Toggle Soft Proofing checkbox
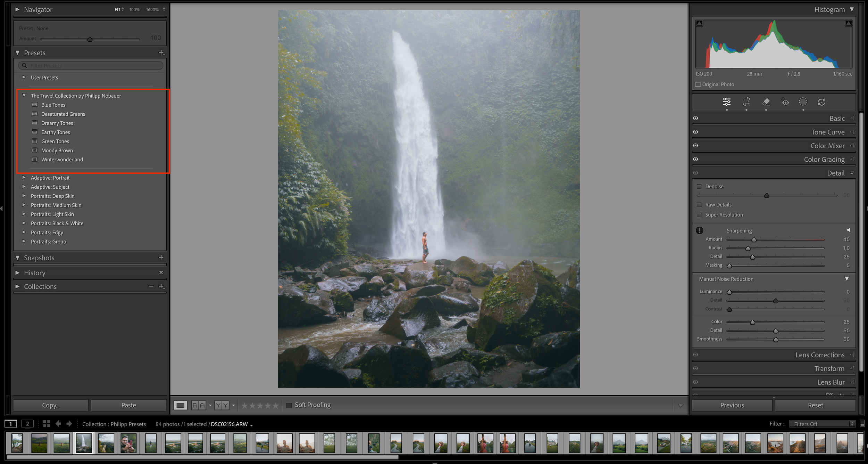868x464 pixels. tap(289, 405)
